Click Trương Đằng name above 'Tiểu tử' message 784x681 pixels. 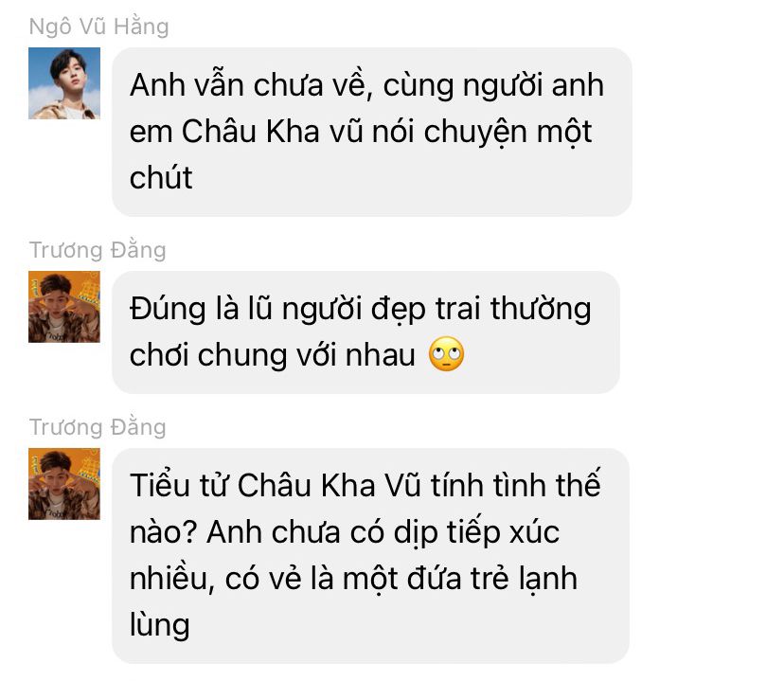coord(98,427)
